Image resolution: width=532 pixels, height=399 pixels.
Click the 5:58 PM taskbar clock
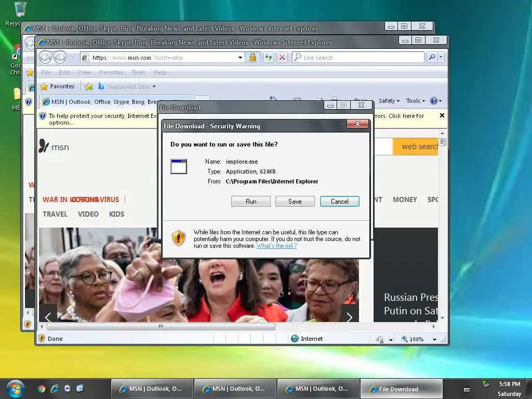point(509,384)
